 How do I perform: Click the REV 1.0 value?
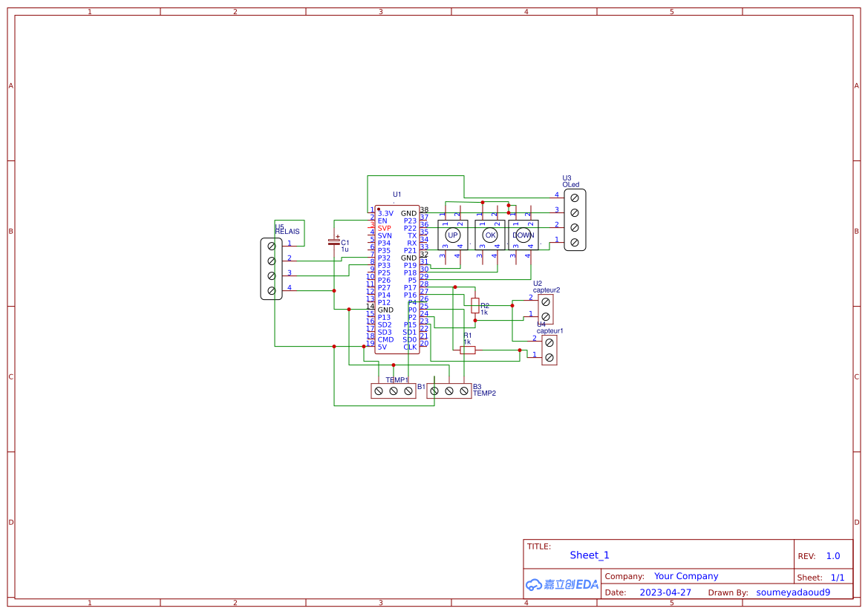tap(833, 556)
